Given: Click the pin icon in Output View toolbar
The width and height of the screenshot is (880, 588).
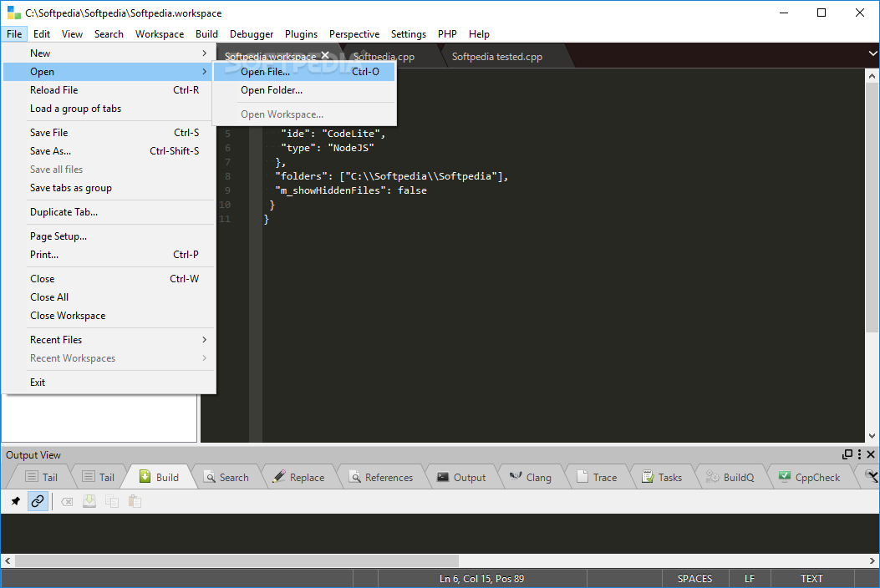Looking at the screenshot, I should [15, 501].
